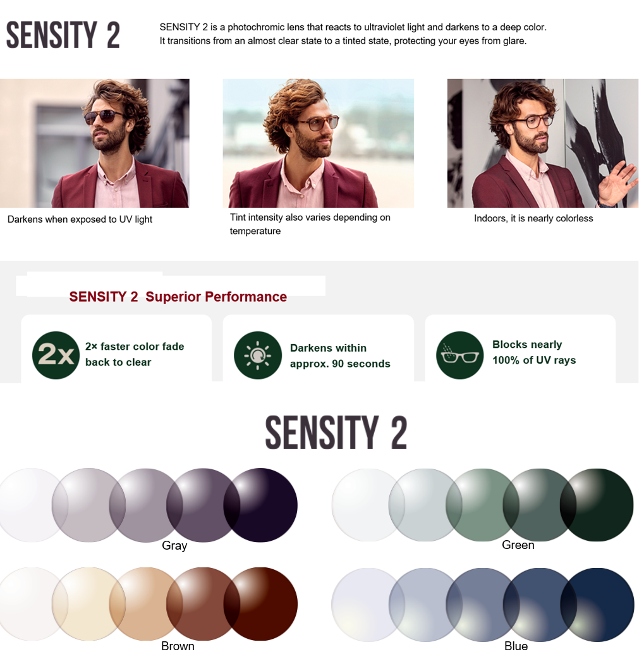
Task: Open the photo of man wearing dark sunglasses
Action: tap(95, 143)
